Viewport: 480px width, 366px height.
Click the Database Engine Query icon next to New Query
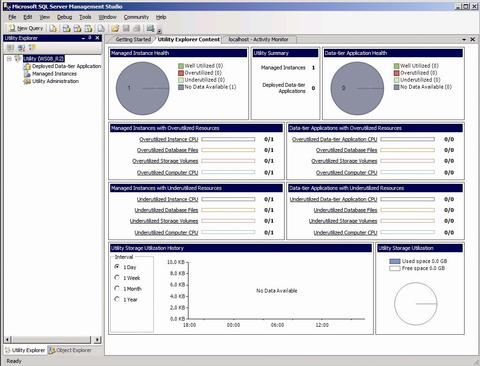click(53, 28)
